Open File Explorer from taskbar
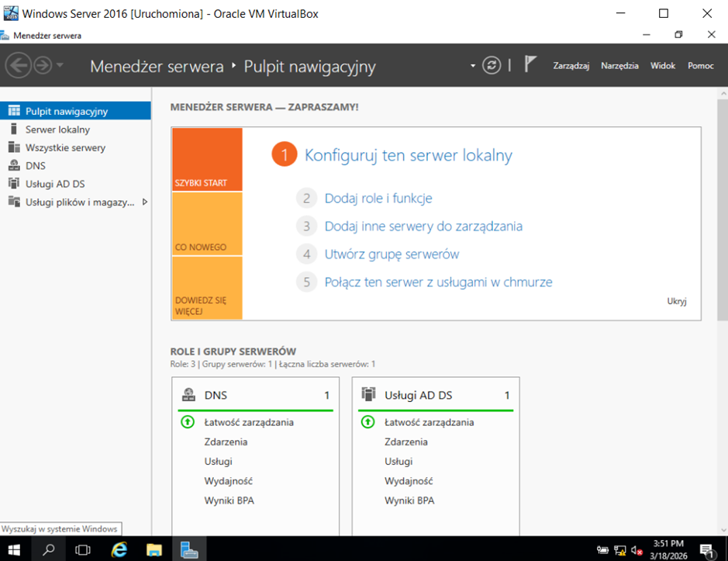Viewport: 728px width, 561px height. [x=154, y=549]
